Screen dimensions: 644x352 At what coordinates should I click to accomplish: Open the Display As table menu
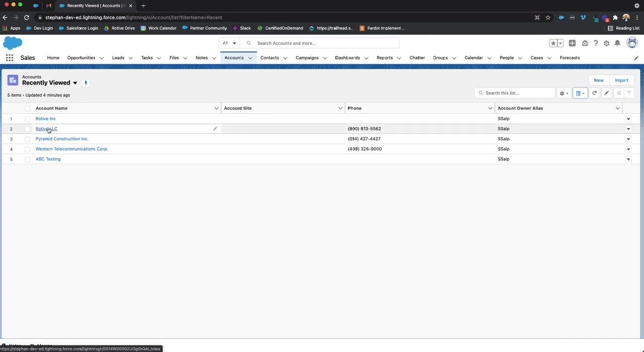pyautogui.click(x=580, y=93)
